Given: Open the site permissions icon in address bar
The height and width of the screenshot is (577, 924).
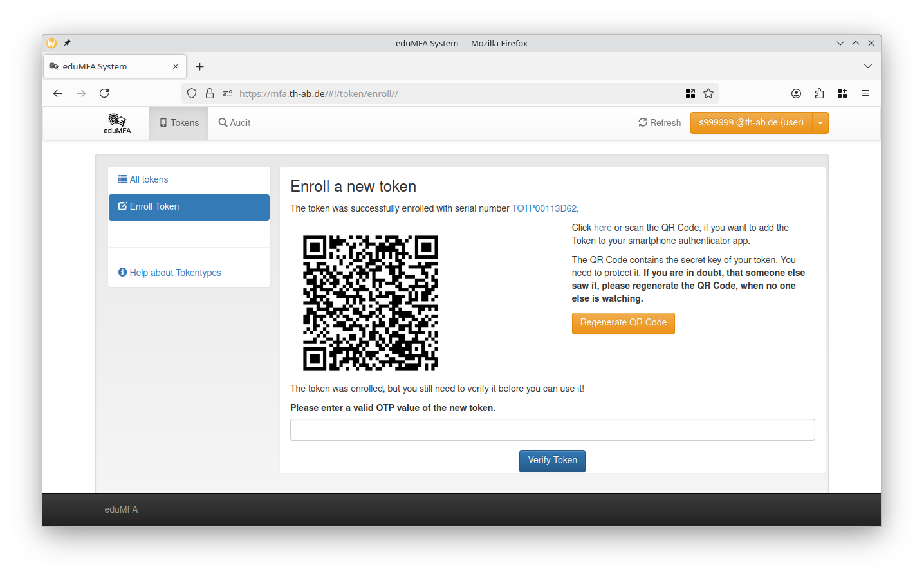Looking at the screenshot, I should coord(228,93).
